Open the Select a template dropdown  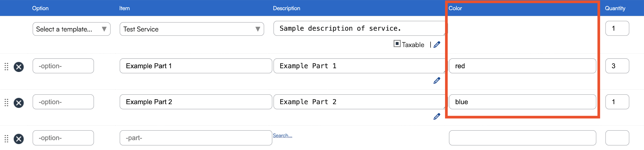tap(71, 29)
